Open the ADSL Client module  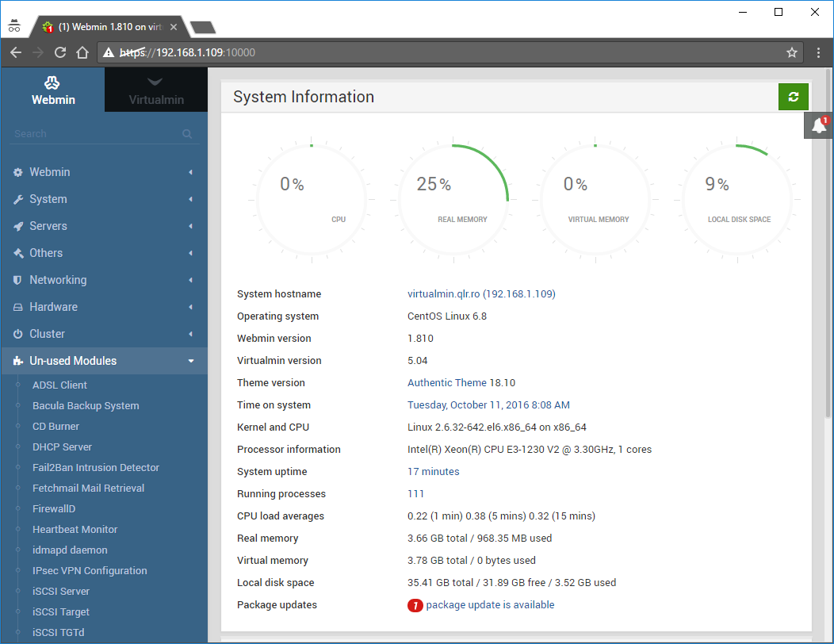(59, 385)
